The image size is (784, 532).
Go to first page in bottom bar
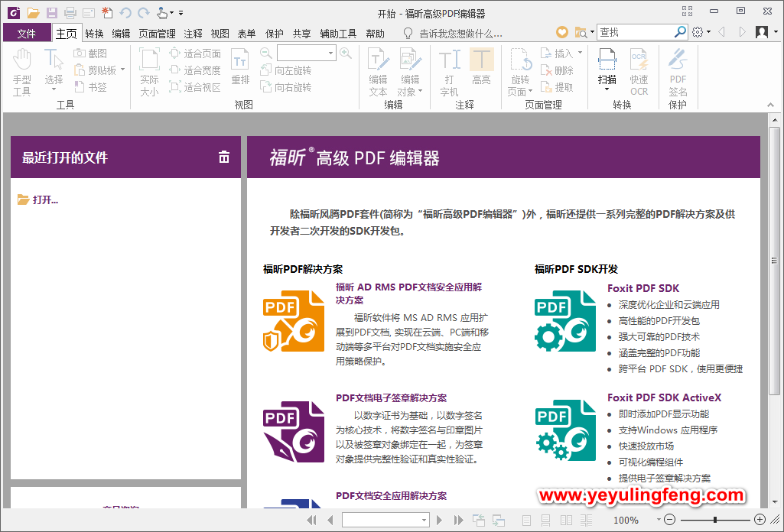(311, 520)
